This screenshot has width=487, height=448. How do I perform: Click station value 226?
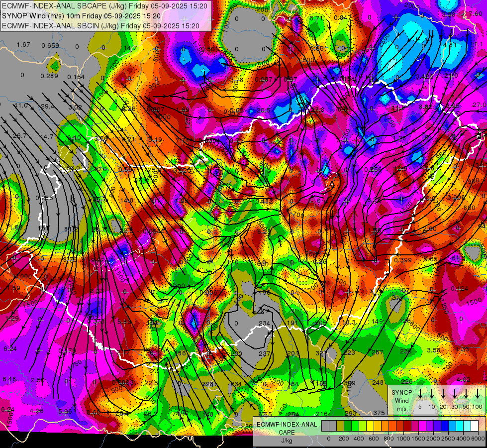[x=406, y=381]
